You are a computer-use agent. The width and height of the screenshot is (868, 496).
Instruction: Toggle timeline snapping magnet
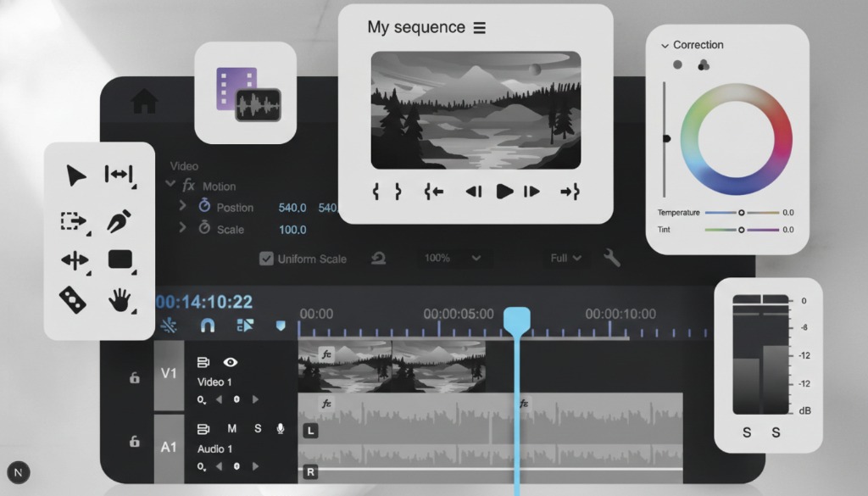point(208,326)
